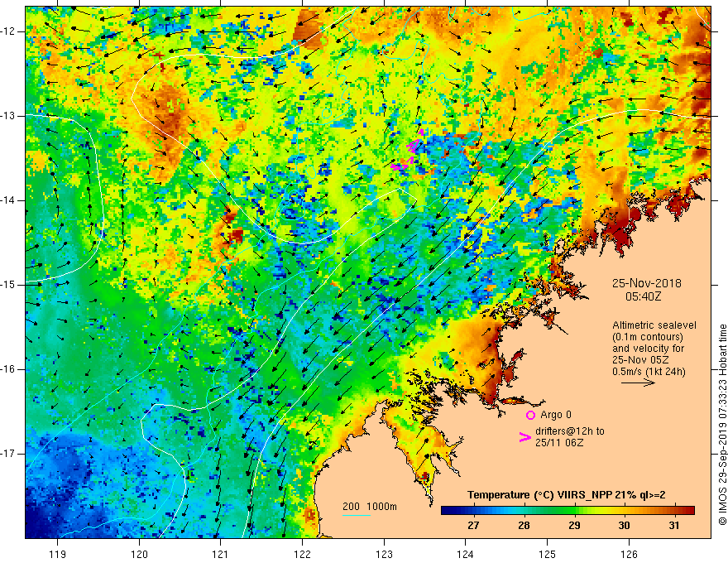Click the latitude axis label -13
Image resolution: width=728 pixels, height=563 pixels.
click(8, 116)
